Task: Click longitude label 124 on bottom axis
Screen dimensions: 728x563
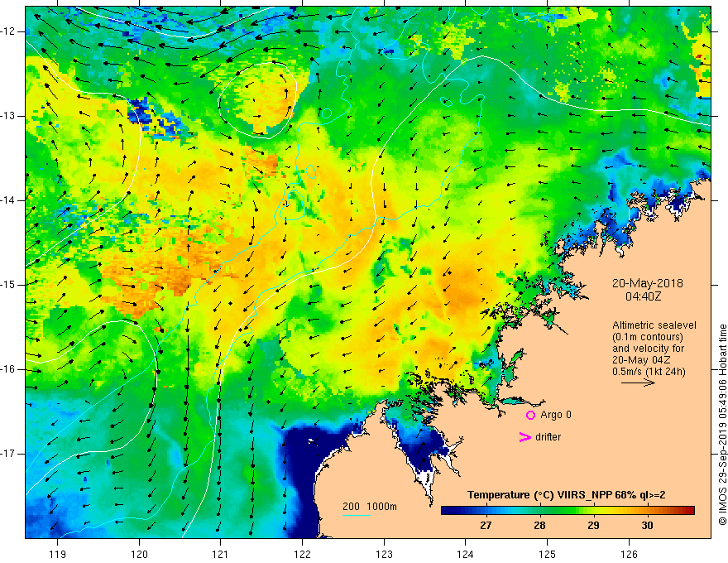Action: coord(466,554)
